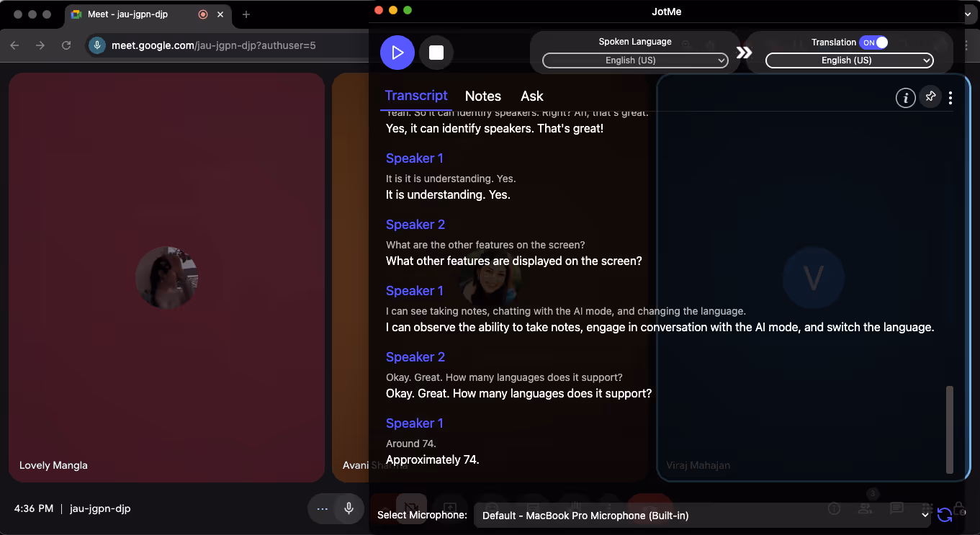Switch to the Transcript tab
Image resolution: width=980 pixels, height=535 pixels.
click(416, 96)
